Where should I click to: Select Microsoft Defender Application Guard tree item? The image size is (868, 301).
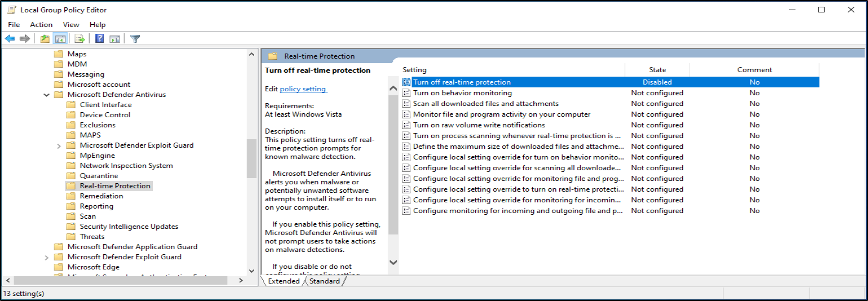point(133,247)
